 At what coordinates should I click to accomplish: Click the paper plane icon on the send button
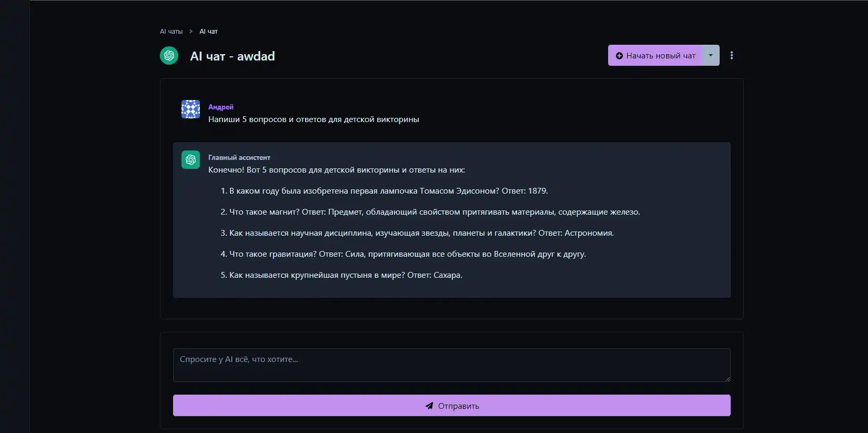click(x=429, y=406)
